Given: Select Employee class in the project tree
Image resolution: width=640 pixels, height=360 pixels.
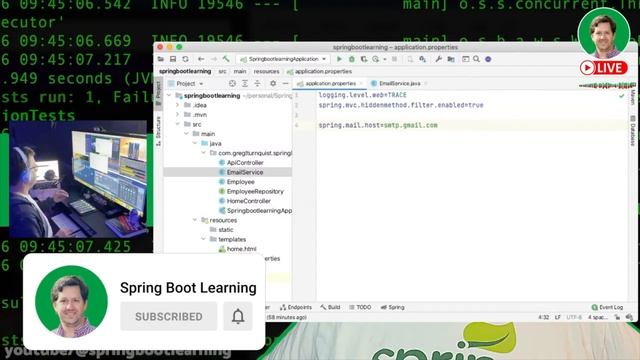Looking at the screenshot, I should click(x=240, y=182).
